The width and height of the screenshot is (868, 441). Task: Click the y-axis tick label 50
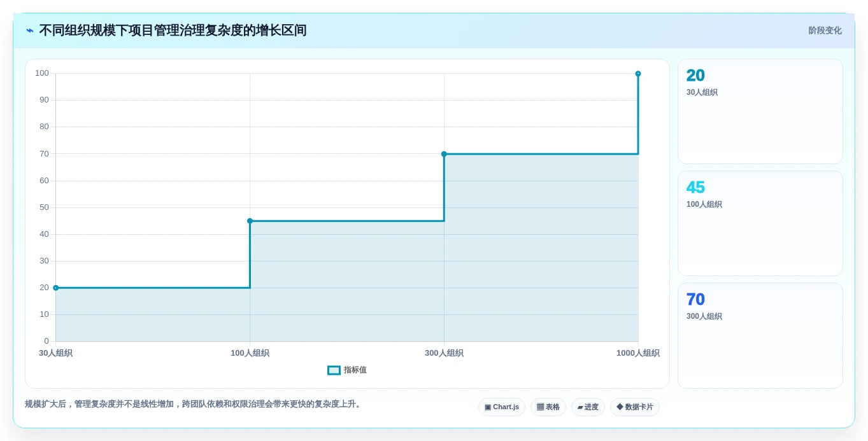coord(44,207)
